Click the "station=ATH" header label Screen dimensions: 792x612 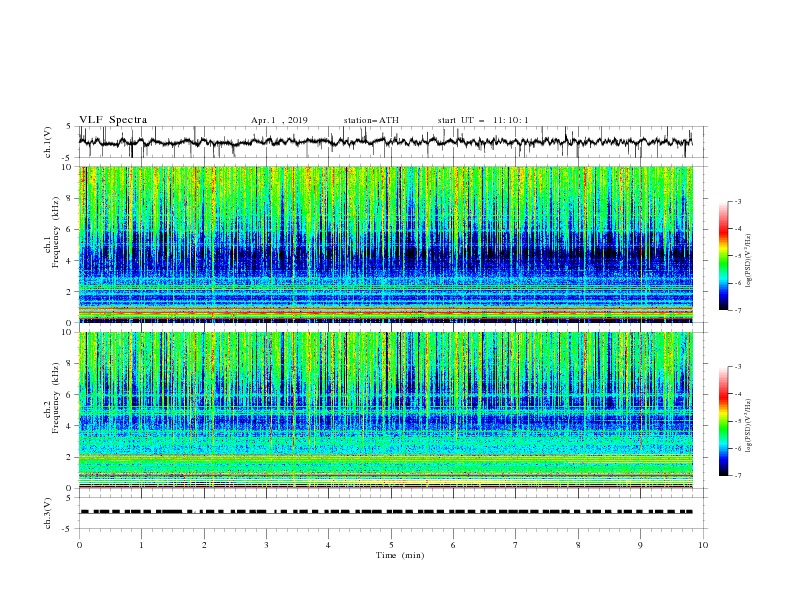click(x=371, y=120)
